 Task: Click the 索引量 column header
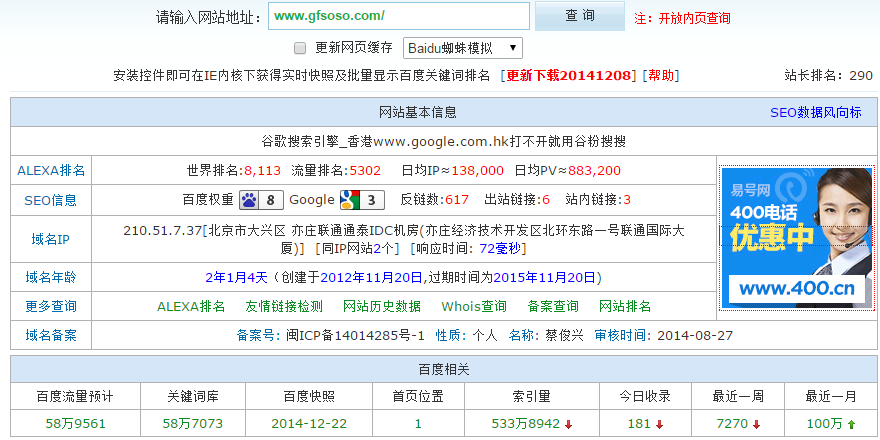[x=531, y=397]
